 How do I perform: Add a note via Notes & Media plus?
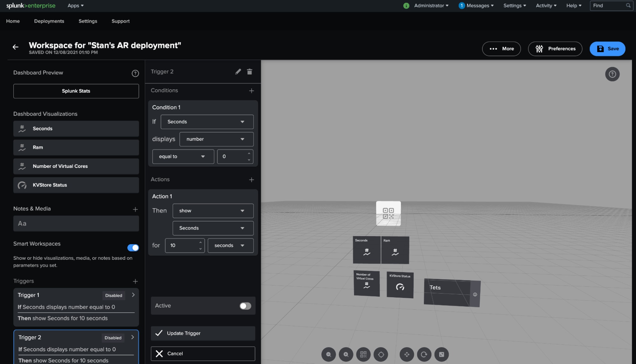coord(135,209)
